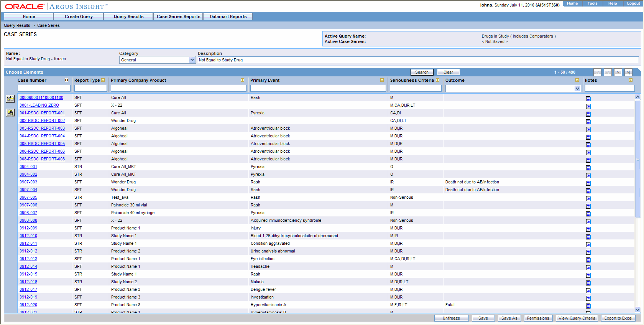Click the Save button

483,318
